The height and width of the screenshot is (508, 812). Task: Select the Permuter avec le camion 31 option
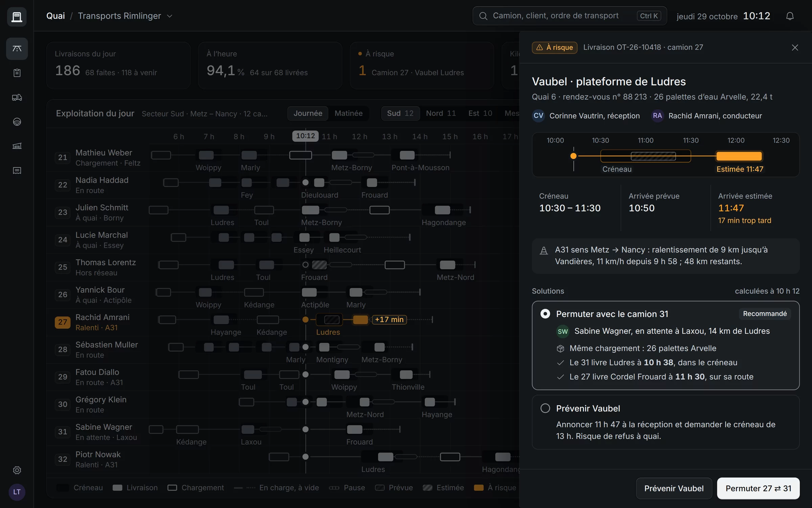point(666,345)
